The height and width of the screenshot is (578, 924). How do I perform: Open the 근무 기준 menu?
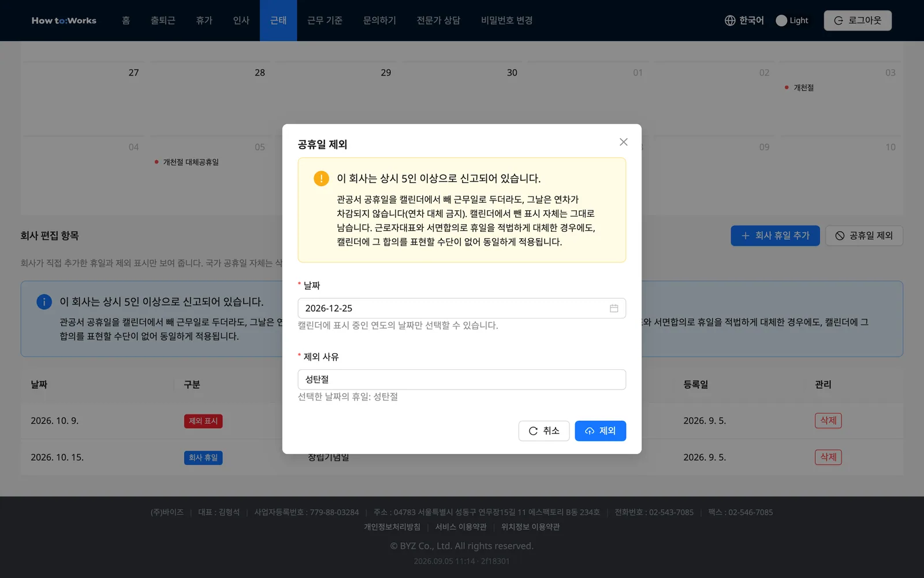point(325,21)
